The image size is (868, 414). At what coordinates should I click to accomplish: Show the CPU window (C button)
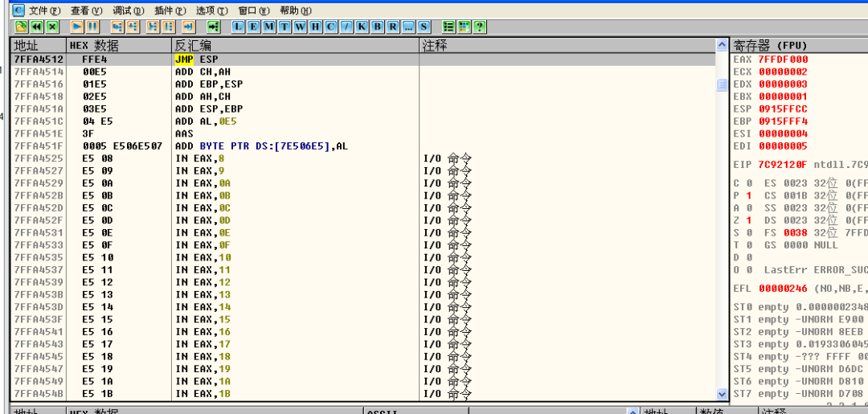(331, 27)
